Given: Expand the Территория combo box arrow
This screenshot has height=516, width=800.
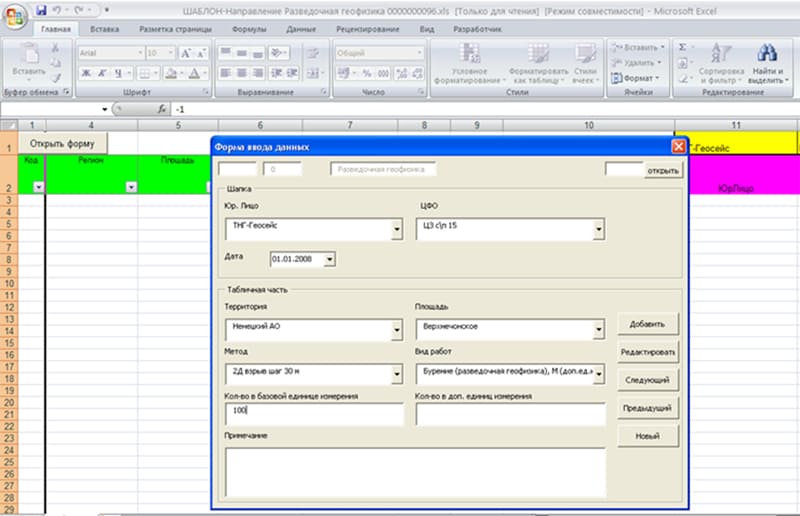Looking at the screenshot, I should click(397, 330).
